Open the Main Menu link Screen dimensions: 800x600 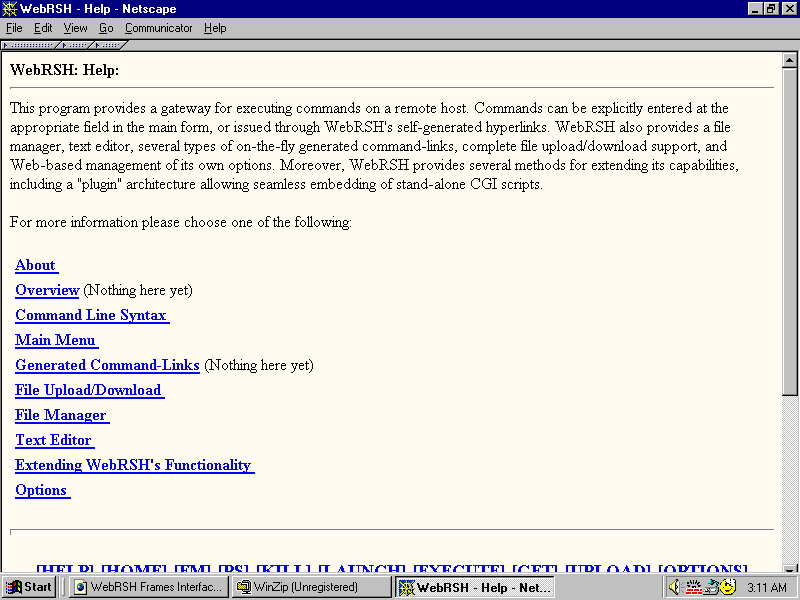(56, 340)
